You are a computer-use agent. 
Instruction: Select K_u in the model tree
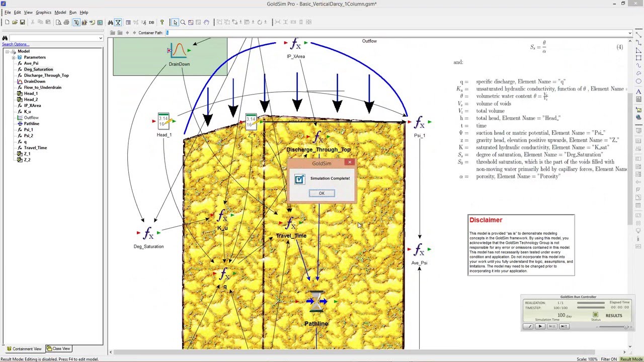(x=27, y=112)
